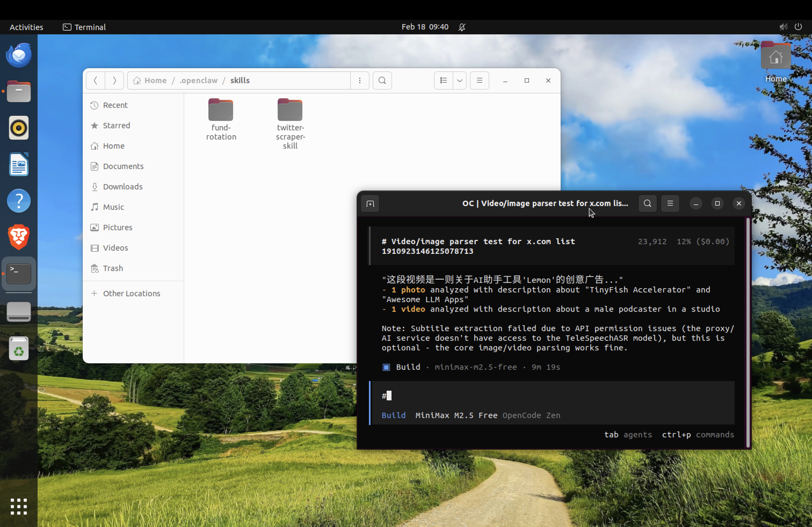The width and height of the screenshot is (812, 527).
Task: Open Downloads in the sidebar
Action: click(x=122, y=186)
